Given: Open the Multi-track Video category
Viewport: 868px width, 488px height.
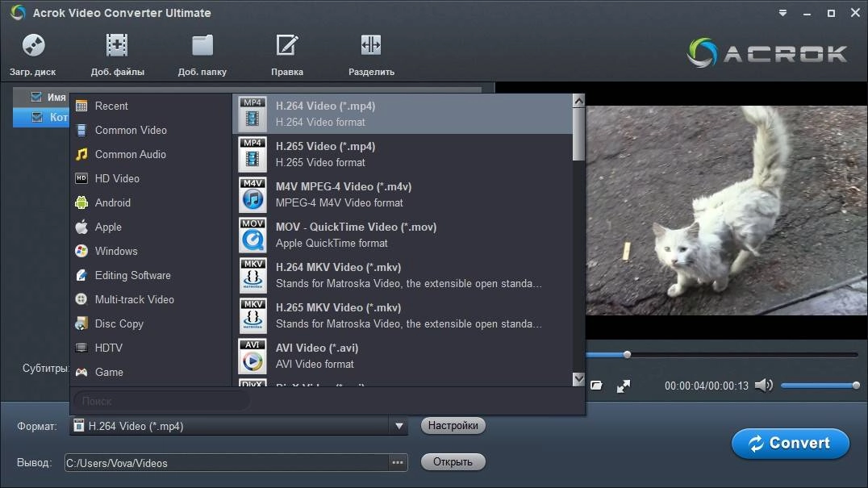Looking at the screenshot, I should click(x=135, y=299).
